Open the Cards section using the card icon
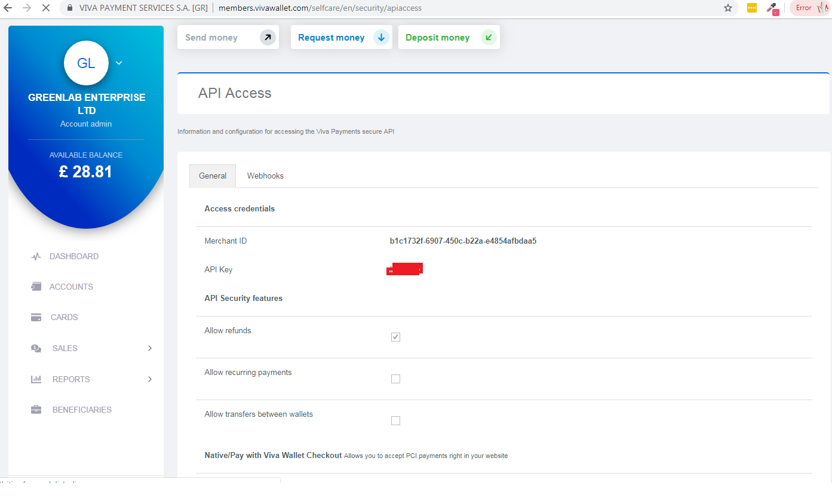Viewport: 832px width, 504px height. [36, 316]
